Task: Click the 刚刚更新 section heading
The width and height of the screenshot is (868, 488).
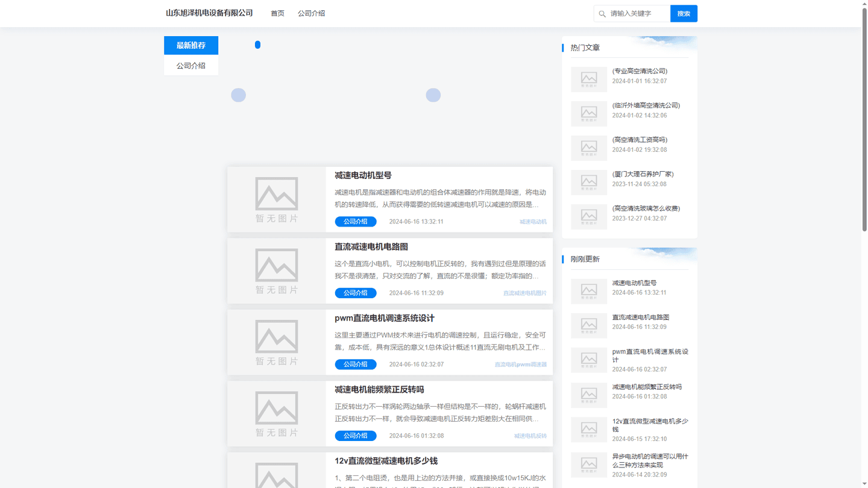Action: click(585, 259)
